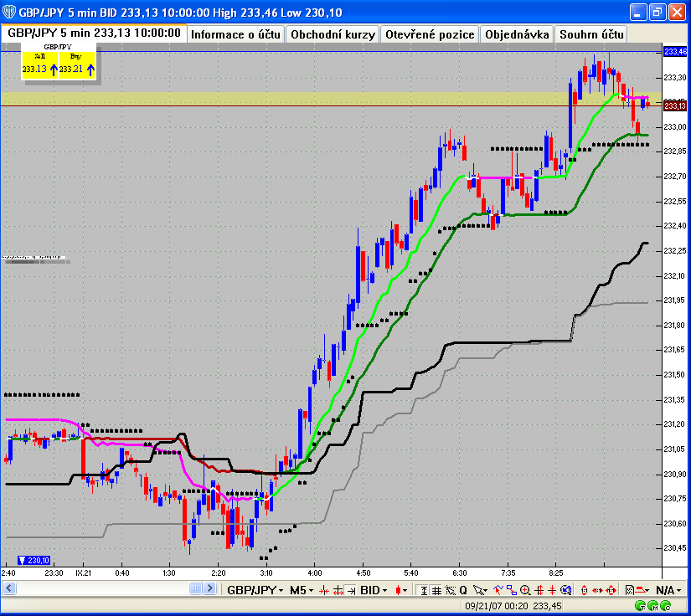Viewport: 691px width, 616px height.
Task: Click the 6:30 time axis label
Action: (459, 572)
